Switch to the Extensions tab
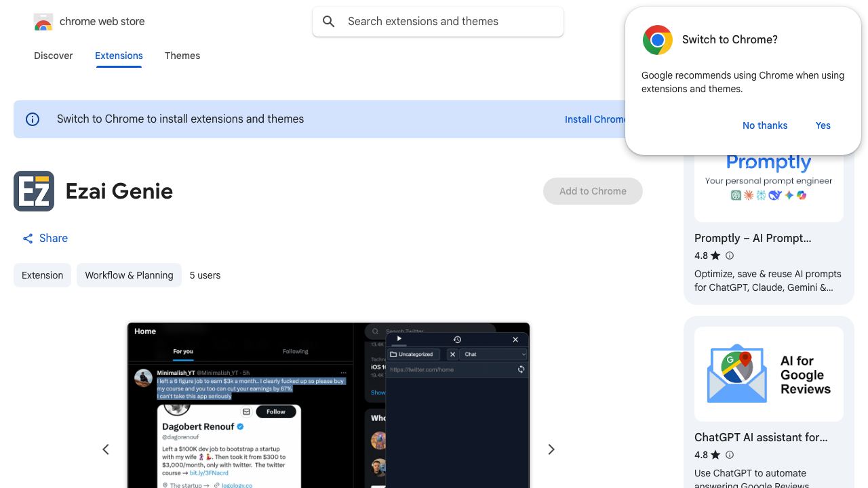 click(119, 56)
